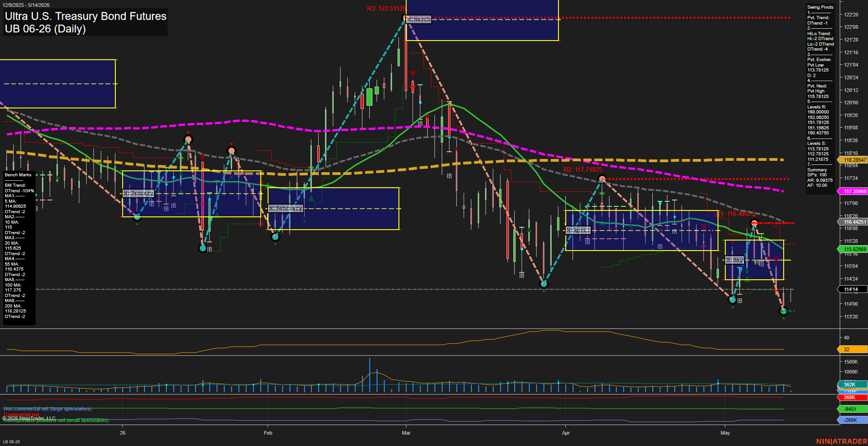The height and width of the screenshot is (446, 868).
Task: Click the Mar date axis label
Action: click(x=406, y=433)
